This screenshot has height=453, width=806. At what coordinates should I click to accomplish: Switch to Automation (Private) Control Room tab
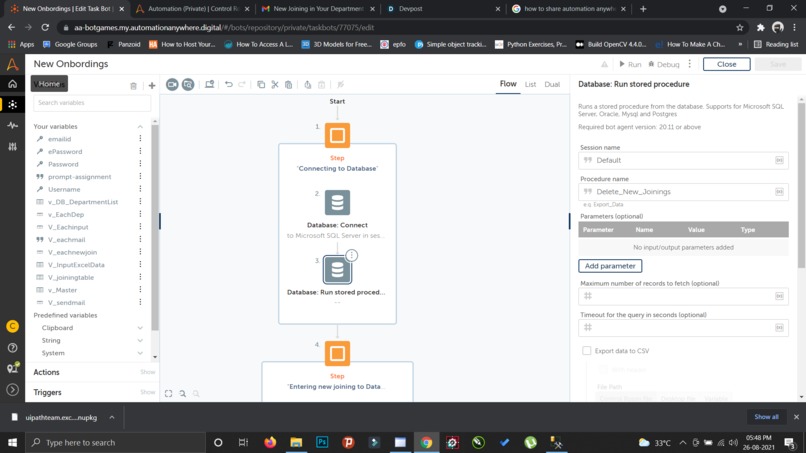pyautogui.click(x=193, y=9)
